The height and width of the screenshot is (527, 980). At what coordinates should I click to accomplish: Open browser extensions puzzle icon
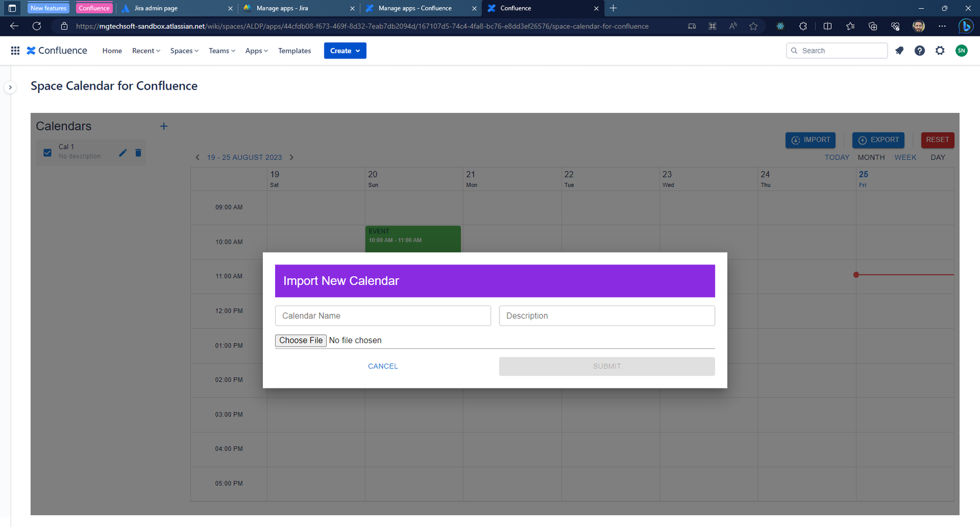pos(803,26)
